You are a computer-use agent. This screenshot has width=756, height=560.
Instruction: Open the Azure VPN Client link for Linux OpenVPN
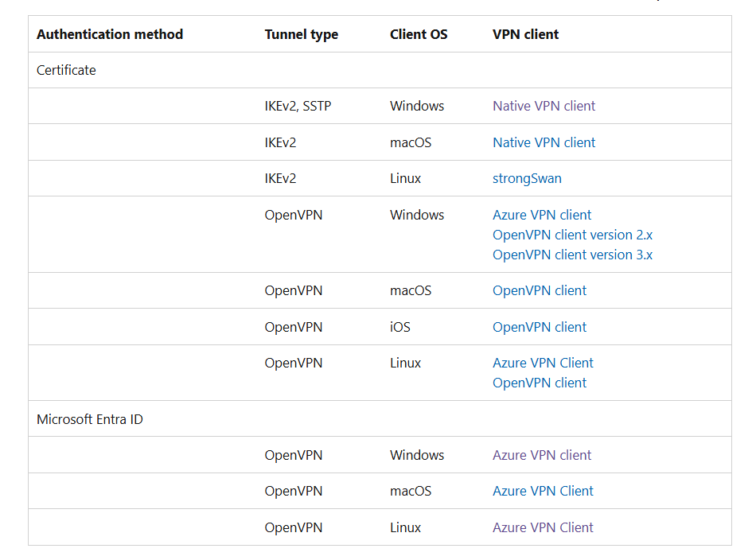click(543, 363)
